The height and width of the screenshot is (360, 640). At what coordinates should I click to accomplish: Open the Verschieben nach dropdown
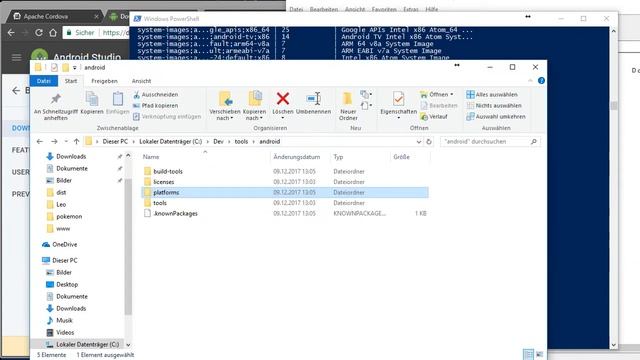pos(224,106)
